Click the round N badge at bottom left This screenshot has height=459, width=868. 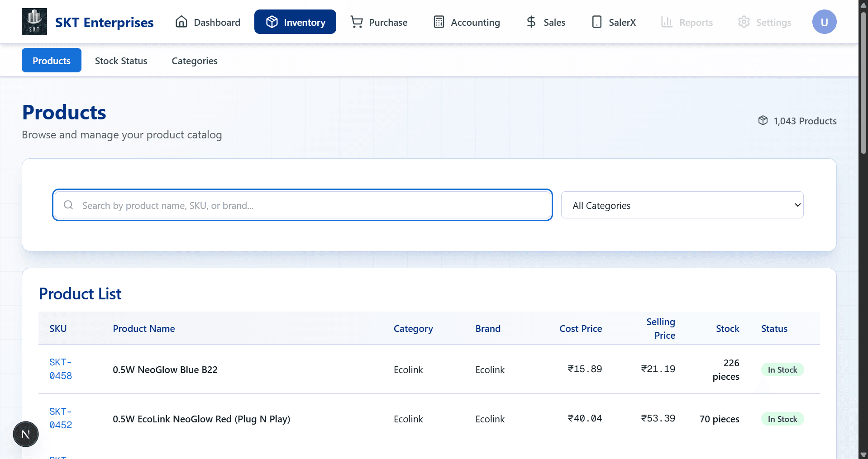(26, 434)
